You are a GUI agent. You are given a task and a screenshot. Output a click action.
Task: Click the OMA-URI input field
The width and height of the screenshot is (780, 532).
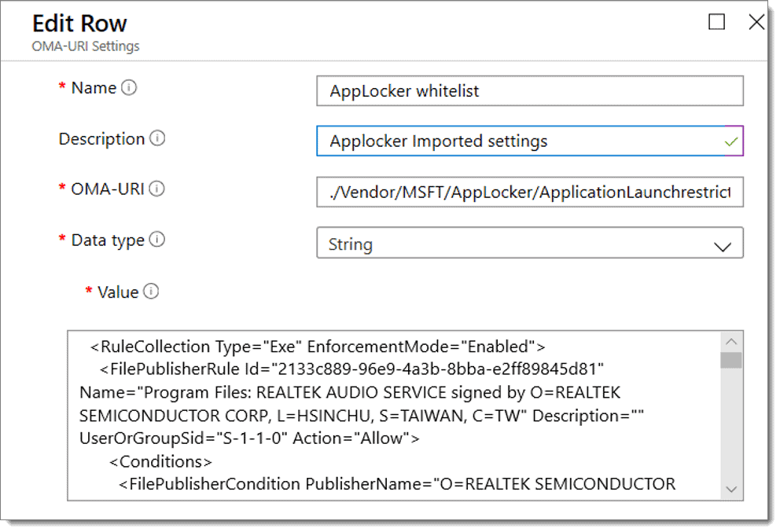click(x=530, y=192)
